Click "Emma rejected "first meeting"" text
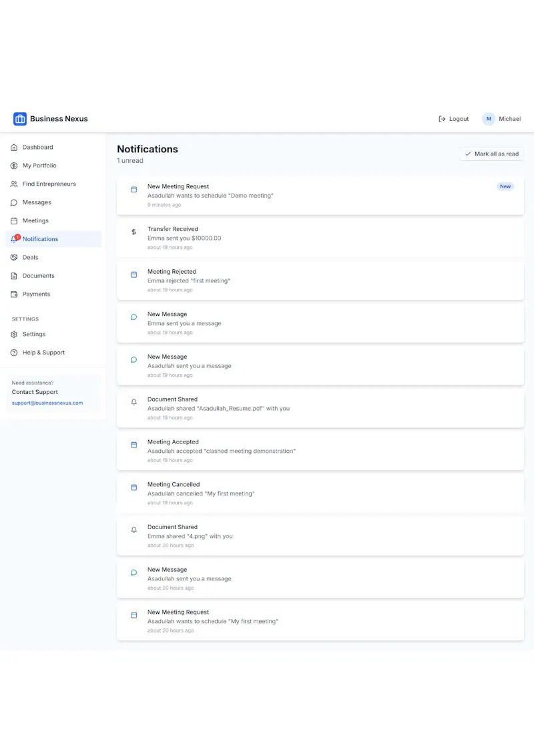Image resolution: width=534 pixels, height=756 pixels. click(x=189, y=280)
